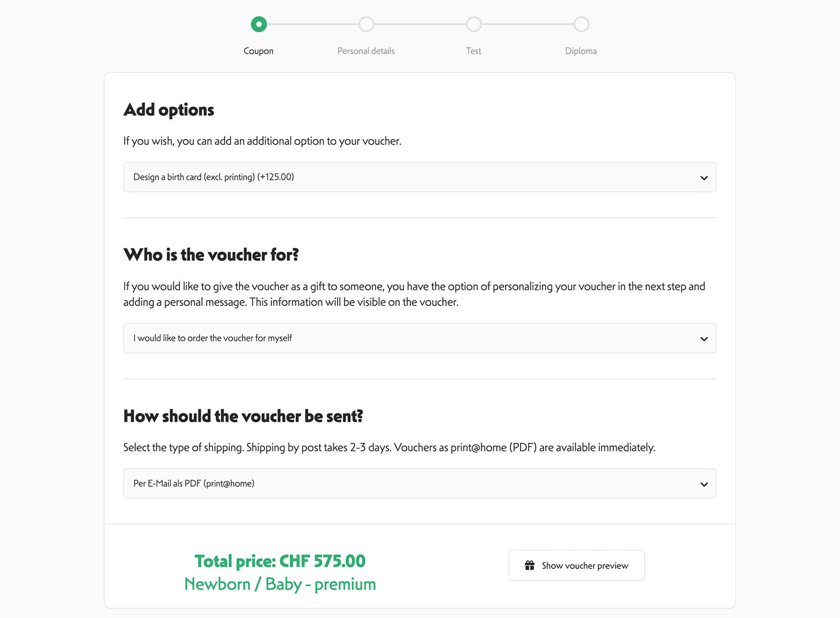The image size is (840, 618).
Task: Open the 'Per E-Mail als PDF' shipping selector
Action: pyautogui.click(x=419, y=483)
